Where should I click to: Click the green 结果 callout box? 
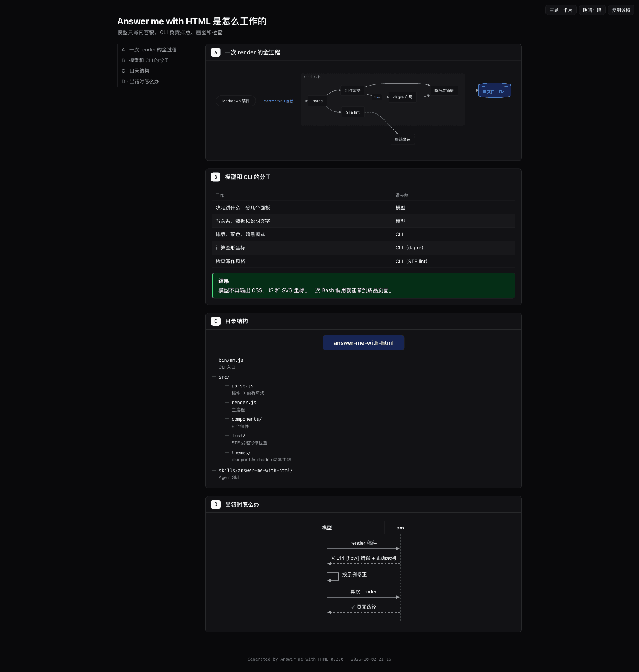tap(364, 285)
